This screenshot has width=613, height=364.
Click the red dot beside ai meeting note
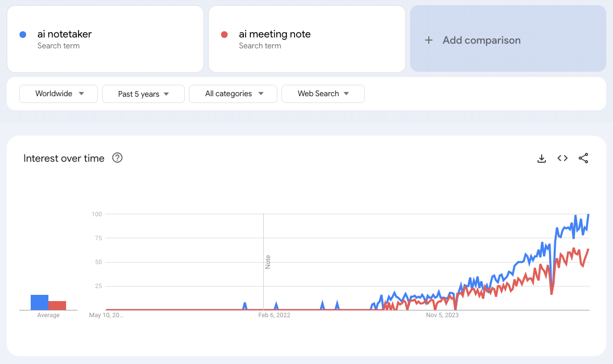tap(224, 35)
